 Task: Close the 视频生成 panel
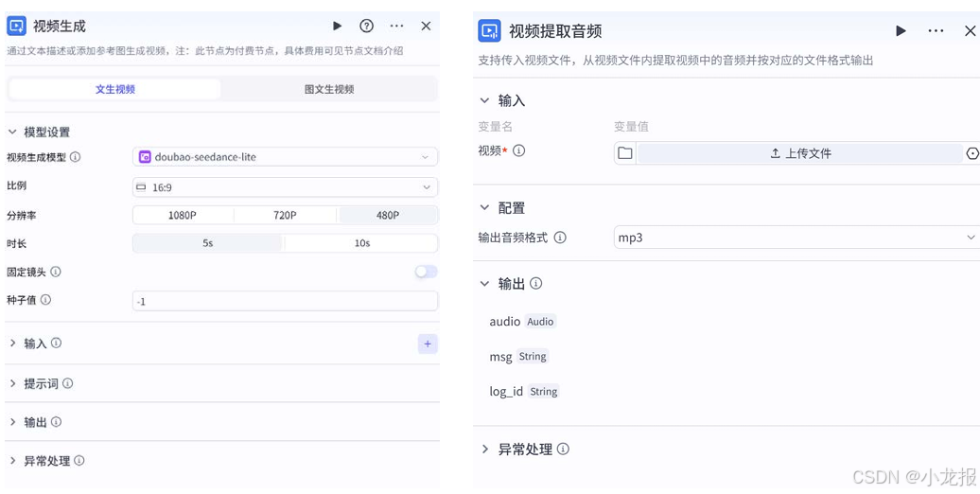point(427,26)
